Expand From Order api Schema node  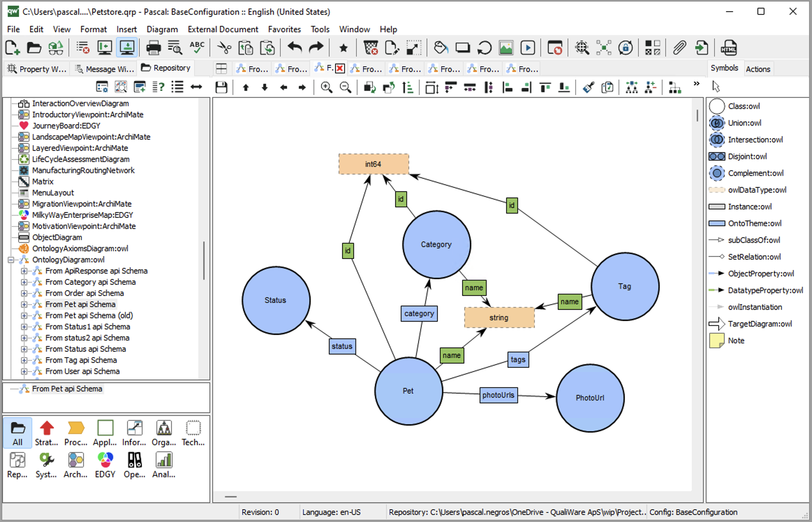(x=24, y=293)
